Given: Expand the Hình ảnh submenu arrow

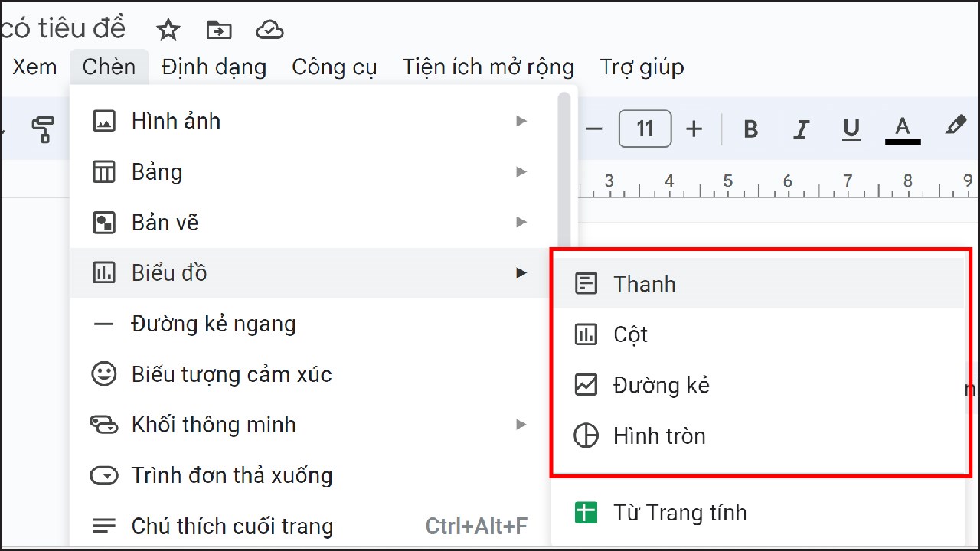Looking at the screenshot, I should click(521, 121).
